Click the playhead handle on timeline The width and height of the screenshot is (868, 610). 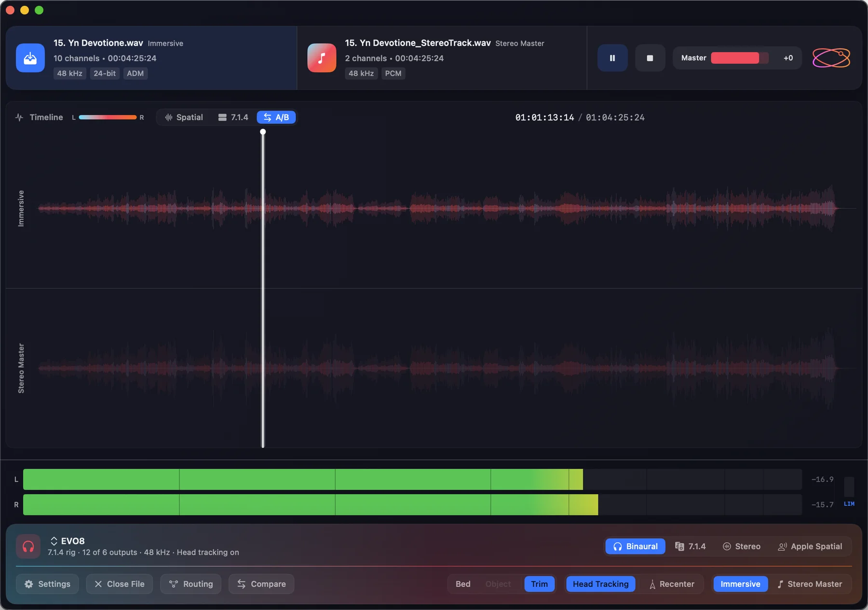[x=263, y=132]
